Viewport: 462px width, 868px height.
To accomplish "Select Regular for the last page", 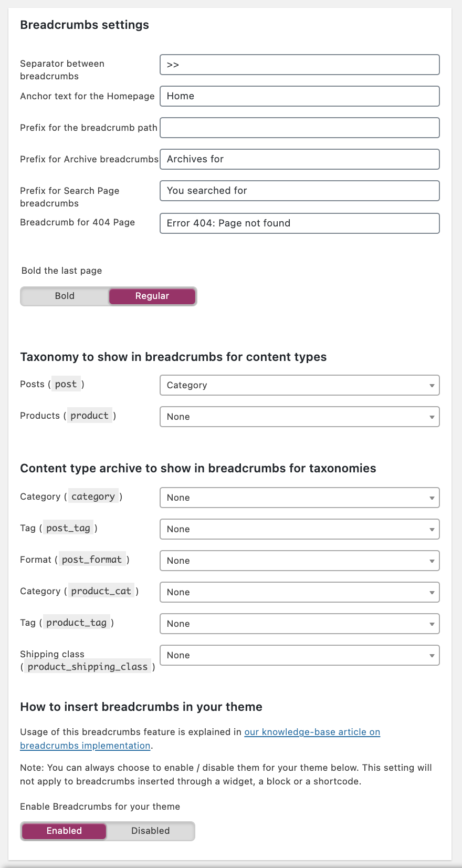I will pos(152,296).
